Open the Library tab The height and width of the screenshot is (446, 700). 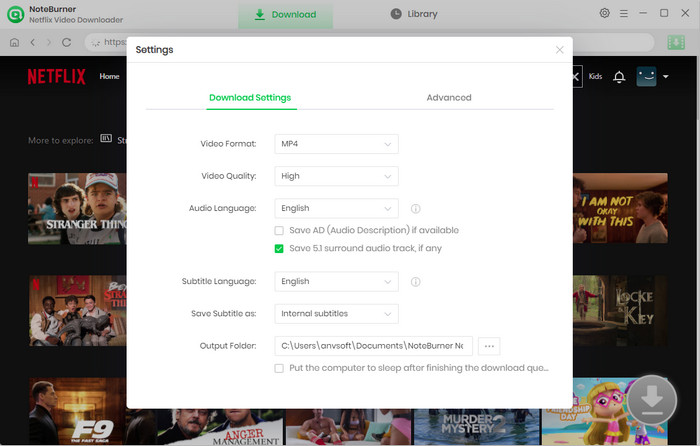[x=414, y=14]
